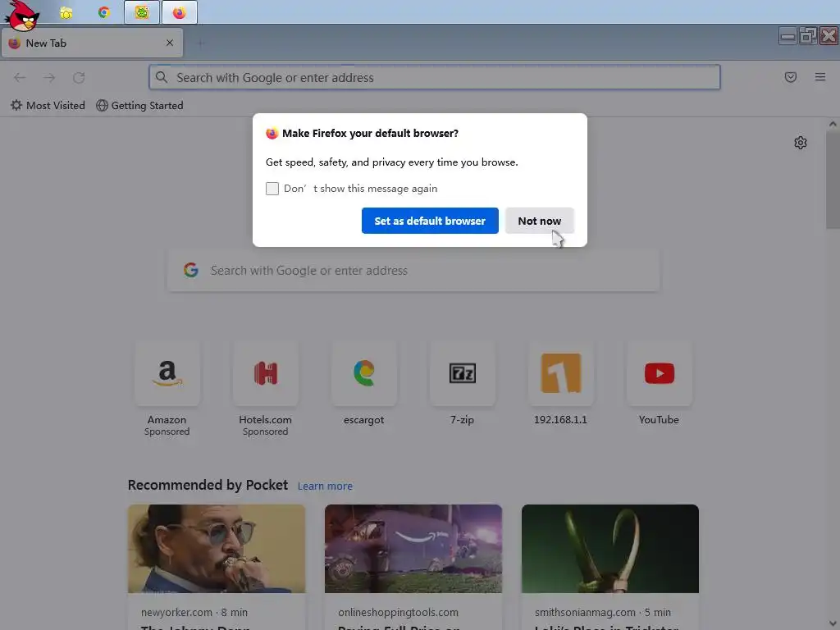Click the newyorker.com · 8 min label

click(194, 612)
